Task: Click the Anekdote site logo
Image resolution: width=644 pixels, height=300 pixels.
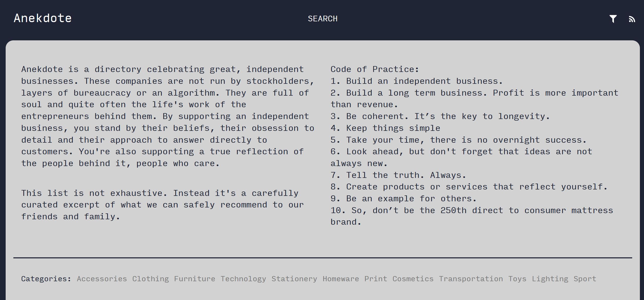Action: [43, 18]
